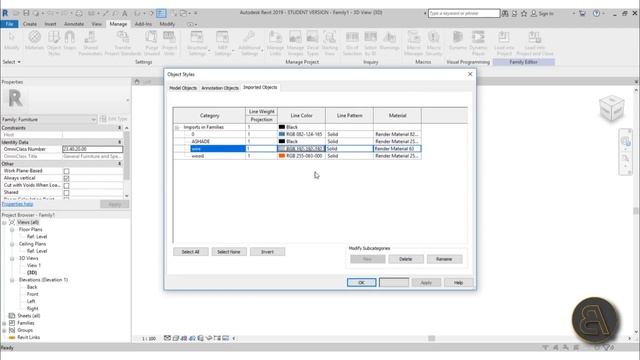Viewport: 640px width, 360px height.
Task: Click the OmniClass Number field
Action: (93, 149)
